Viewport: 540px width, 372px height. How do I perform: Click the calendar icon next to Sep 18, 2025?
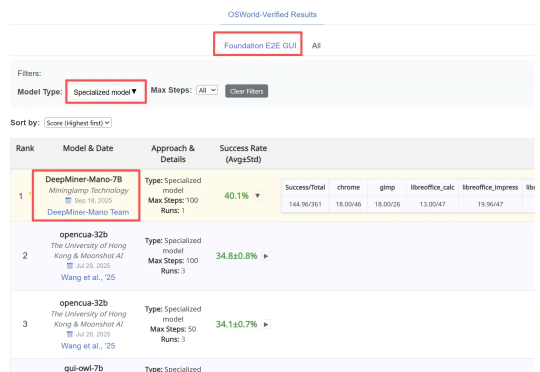point(68,200)
